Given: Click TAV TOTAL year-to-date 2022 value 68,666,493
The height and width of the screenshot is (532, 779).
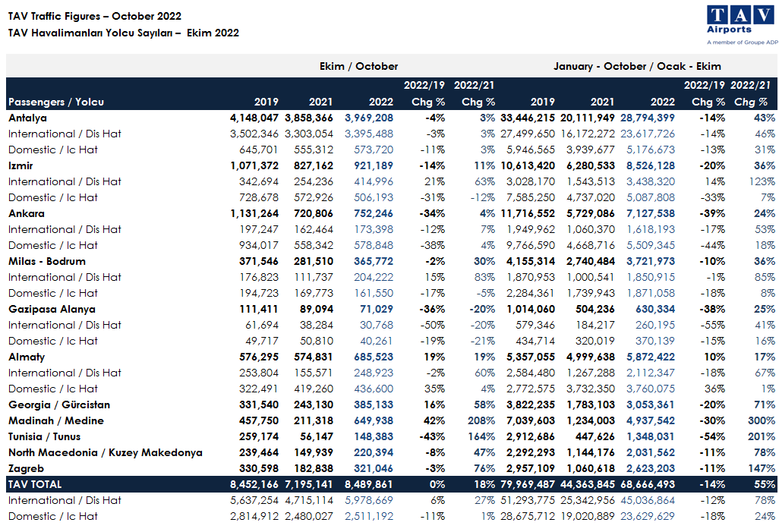Looking at the screenshot, I should [x=648, y=484].
